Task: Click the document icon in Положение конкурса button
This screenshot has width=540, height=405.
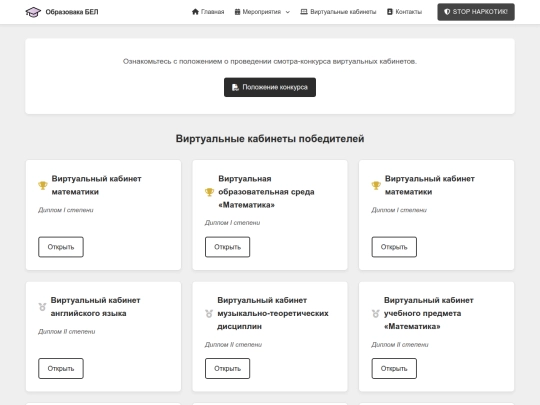Action: pos(235,87)
